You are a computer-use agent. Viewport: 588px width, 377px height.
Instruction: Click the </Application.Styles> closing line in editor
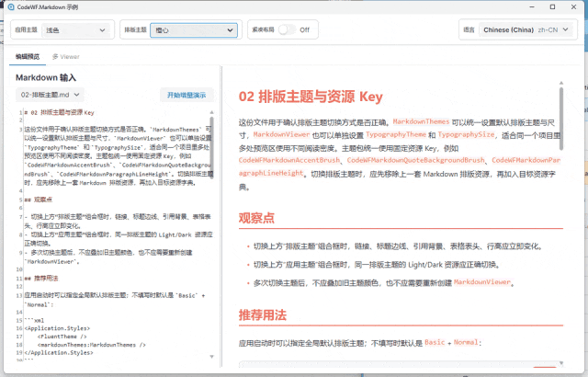pos(59,352)
